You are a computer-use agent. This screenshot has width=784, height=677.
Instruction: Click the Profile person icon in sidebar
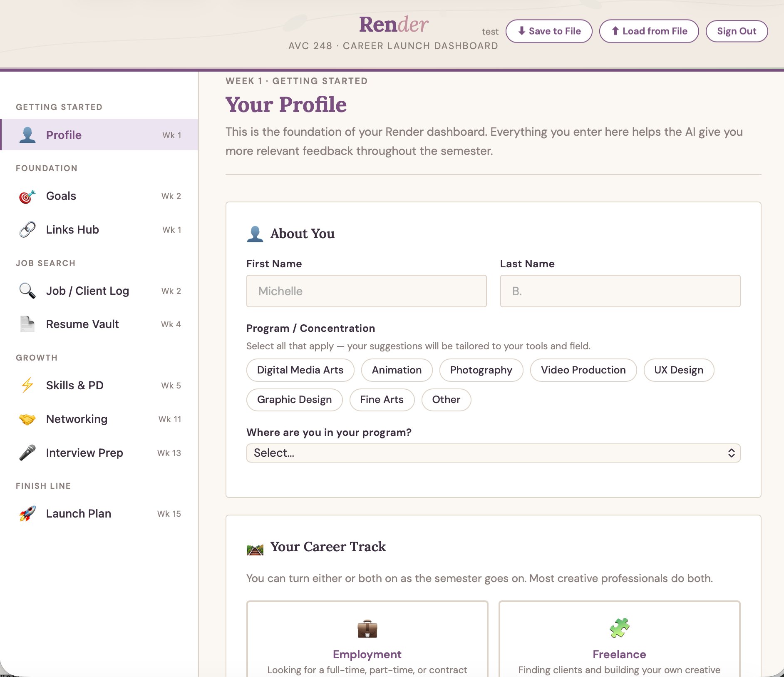pos(27,135)
